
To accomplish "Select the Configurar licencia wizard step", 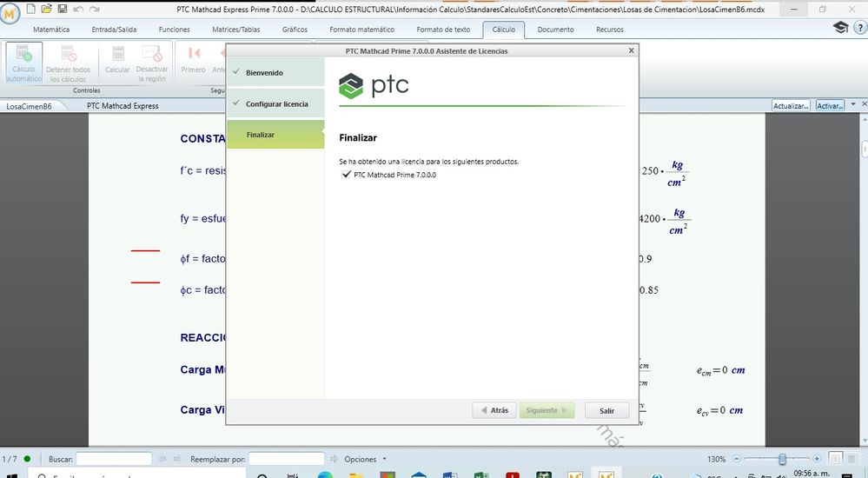I will [x=275, y=103].
